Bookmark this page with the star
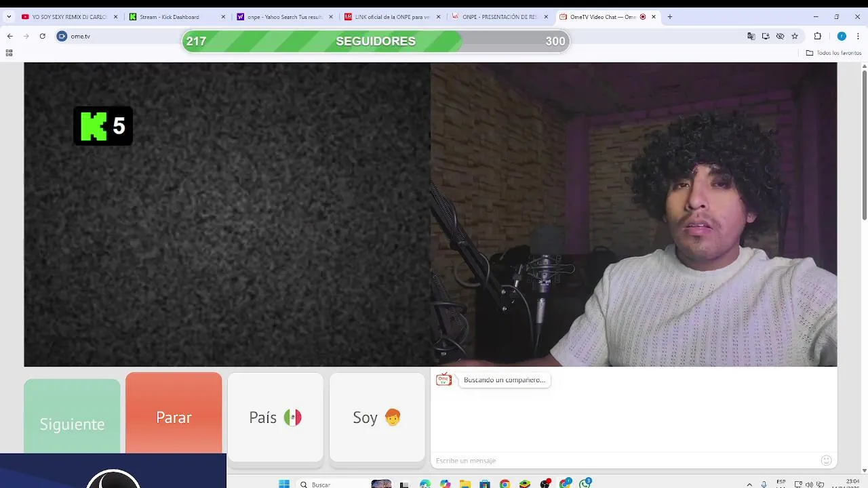868x488 pixels. click(x=795, y=36)
